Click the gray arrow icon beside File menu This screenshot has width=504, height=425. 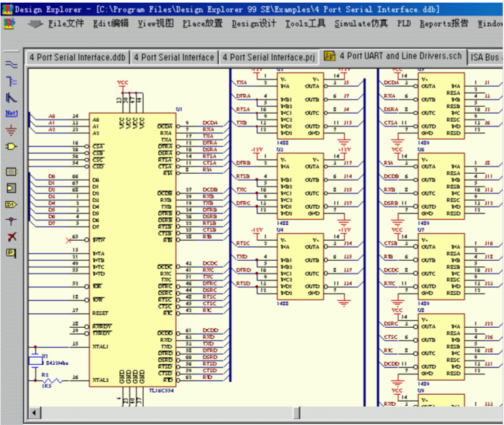pos(35,24)
